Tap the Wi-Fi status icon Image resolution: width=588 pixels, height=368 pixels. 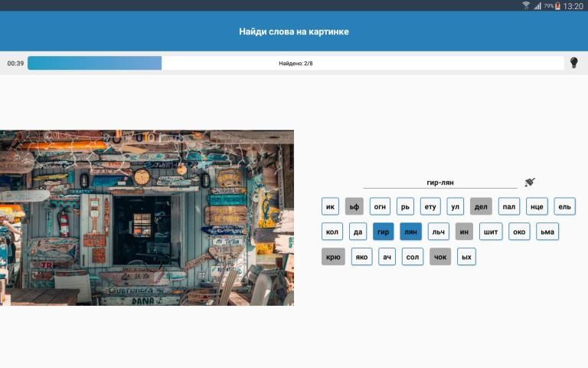point(526,5)
